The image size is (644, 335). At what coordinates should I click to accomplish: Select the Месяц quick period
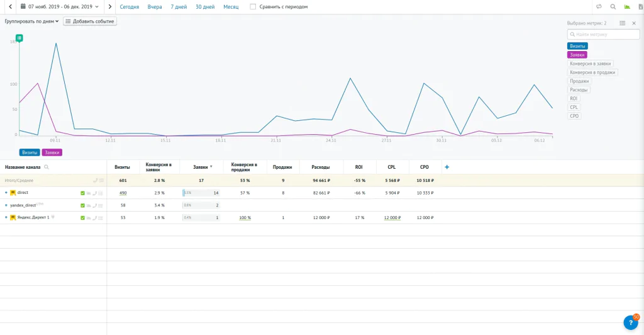[231, 6]
